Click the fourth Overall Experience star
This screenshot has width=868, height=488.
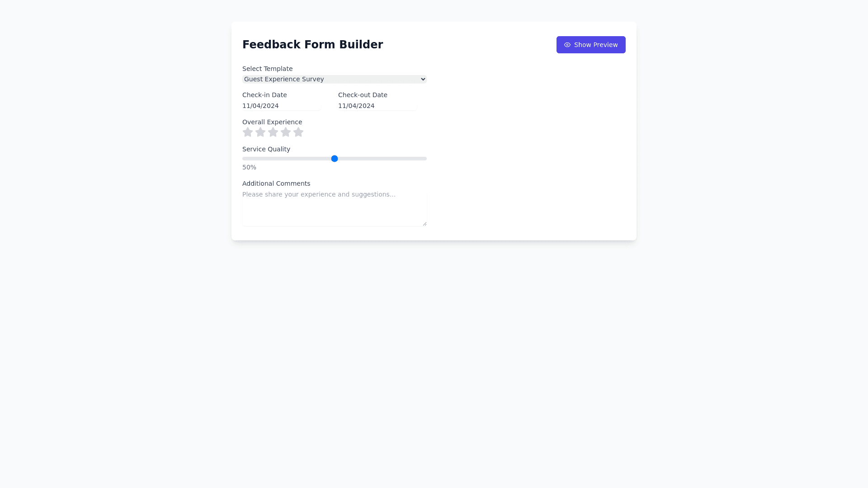286,132
